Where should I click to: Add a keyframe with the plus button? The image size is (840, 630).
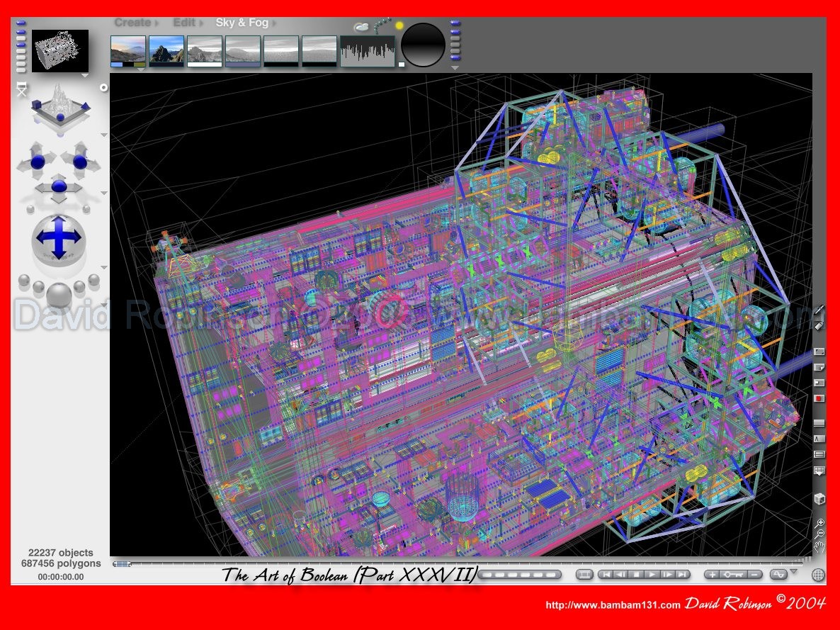coord(712,575)
